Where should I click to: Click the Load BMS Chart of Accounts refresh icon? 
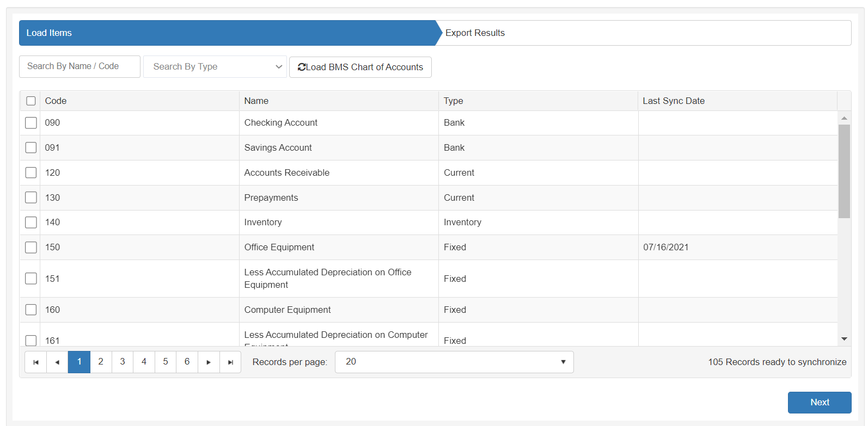coord(302,67)
